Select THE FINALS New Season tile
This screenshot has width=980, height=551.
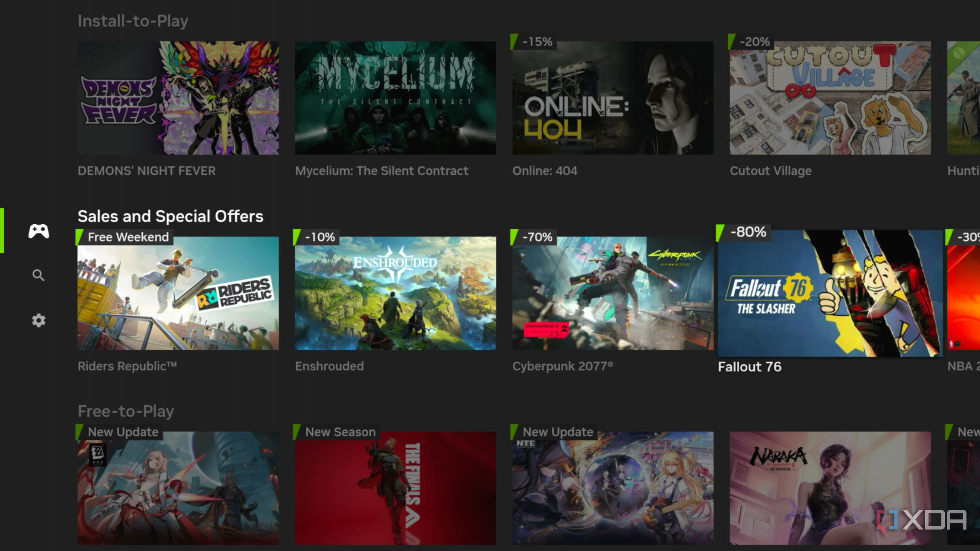395,488
